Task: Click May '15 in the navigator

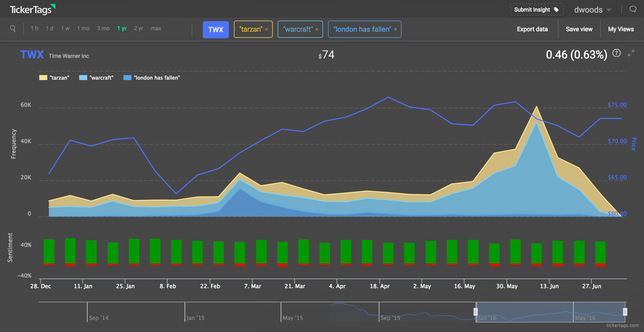Action: pyautogui.click(x=293, y=318)
